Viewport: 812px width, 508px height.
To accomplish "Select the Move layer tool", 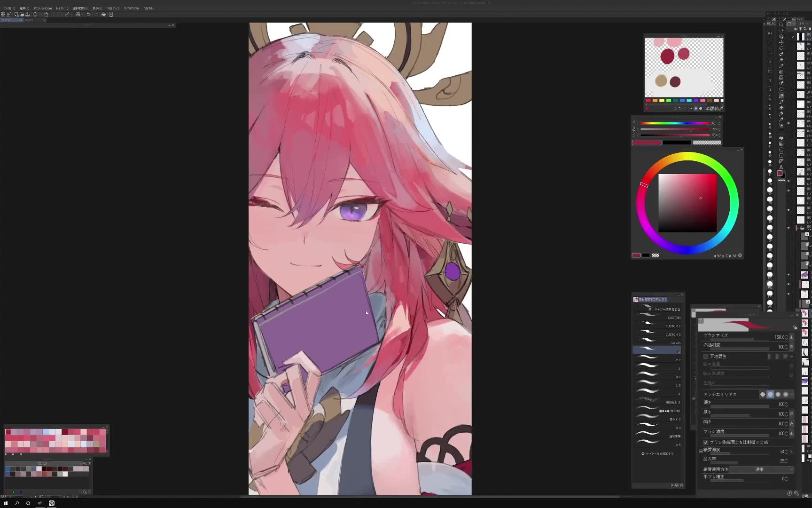I will pyautogui.click(x=781, y=43).
